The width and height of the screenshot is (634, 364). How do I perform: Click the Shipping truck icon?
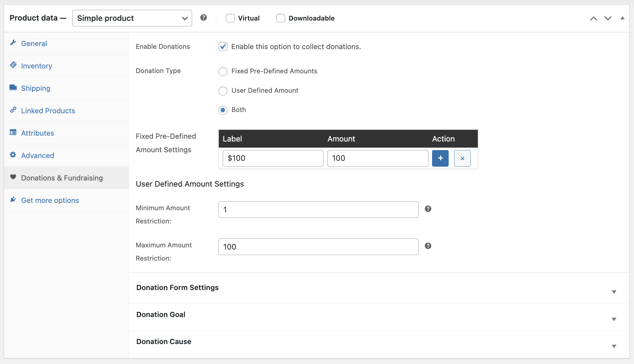pyautogui.click(x=13, y=88)
